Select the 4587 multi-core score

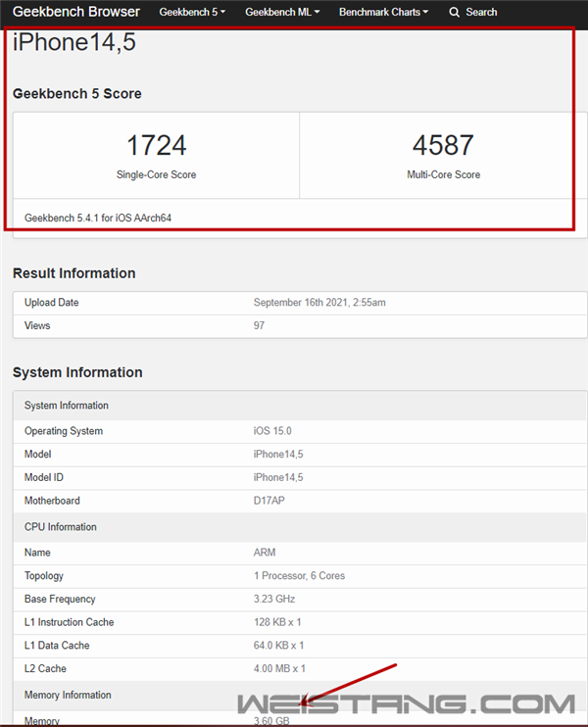[443, 145]
